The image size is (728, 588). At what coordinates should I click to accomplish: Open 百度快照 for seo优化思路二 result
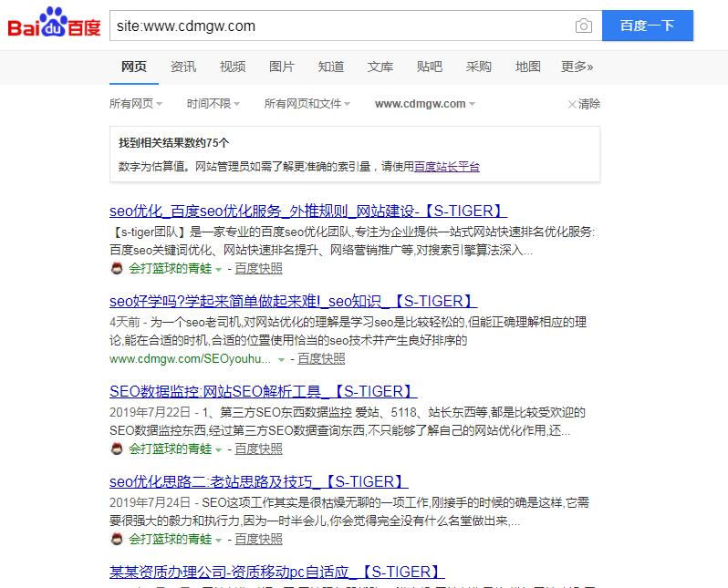click(258, 539)
